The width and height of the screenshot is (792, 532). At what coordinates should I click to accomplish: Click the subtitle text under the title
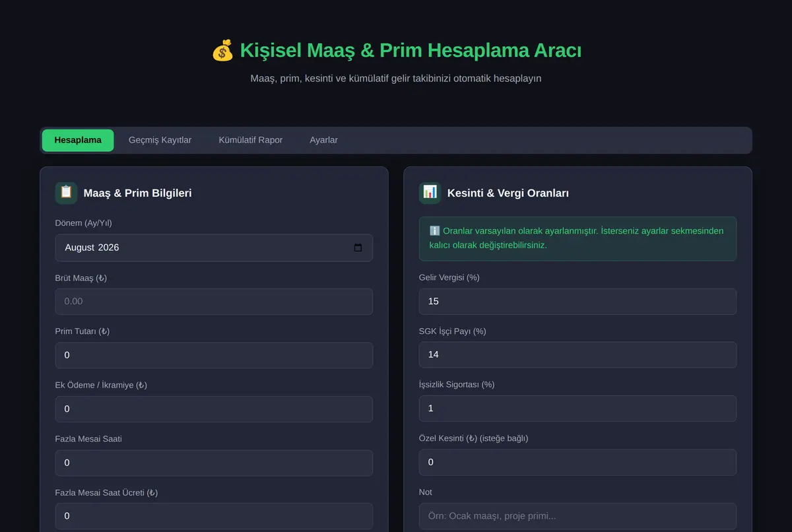coord(396,79)
